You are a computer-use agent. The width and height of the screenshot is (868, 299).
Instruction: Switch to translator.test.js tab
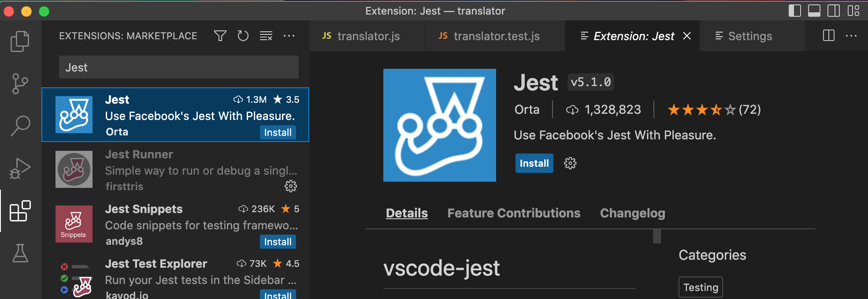tap(495, 36)
